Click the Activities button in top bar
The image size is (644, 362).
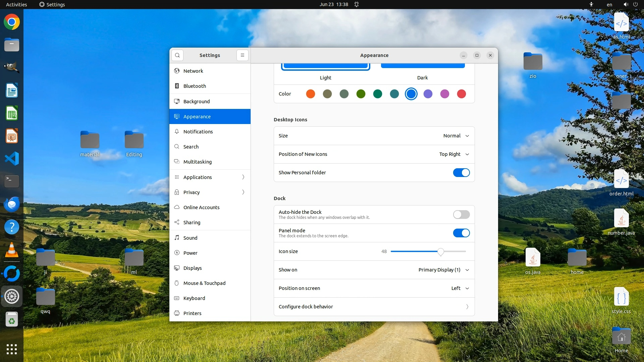point(16,4)
